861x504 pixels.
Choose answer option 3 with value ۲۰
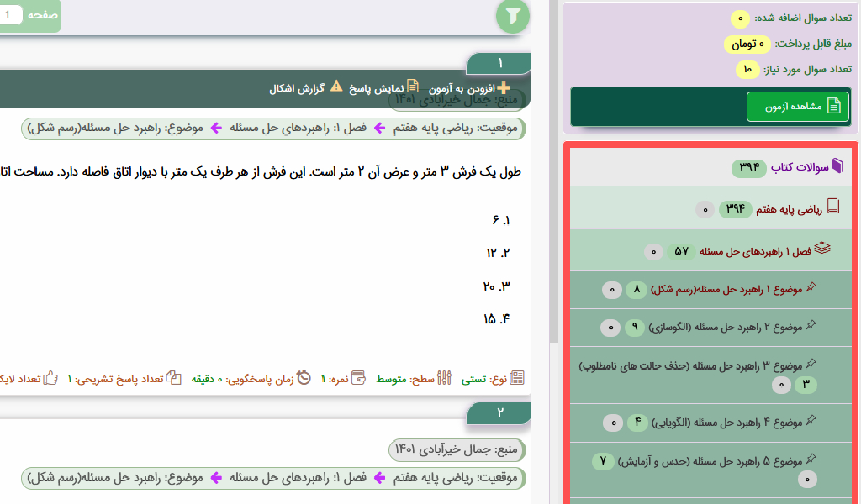pos(496,286)
